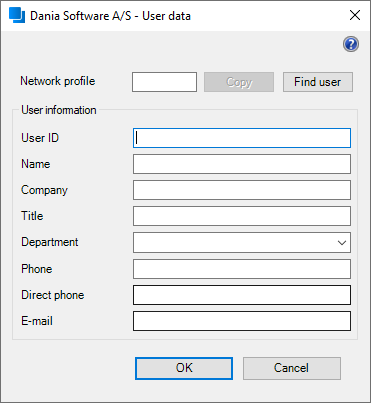Image resolution: width=371 pixels, height=403 pixels.
Task: Click inside the Phone field
Action: [x=242, y=269]
